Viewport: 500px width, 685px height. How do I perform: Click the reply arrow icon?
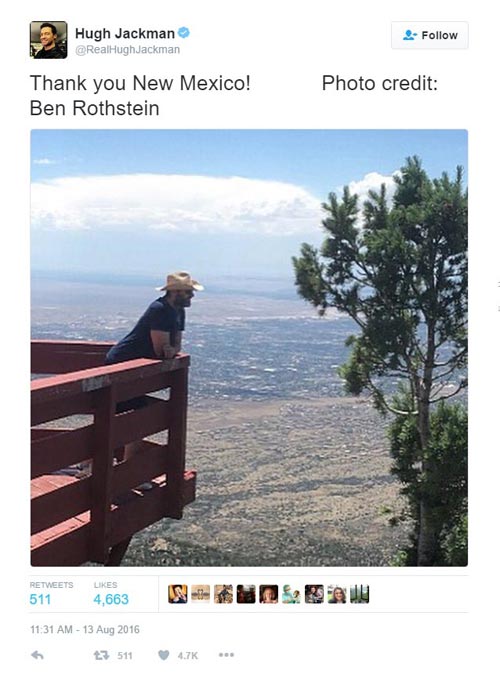pos(38,655)
